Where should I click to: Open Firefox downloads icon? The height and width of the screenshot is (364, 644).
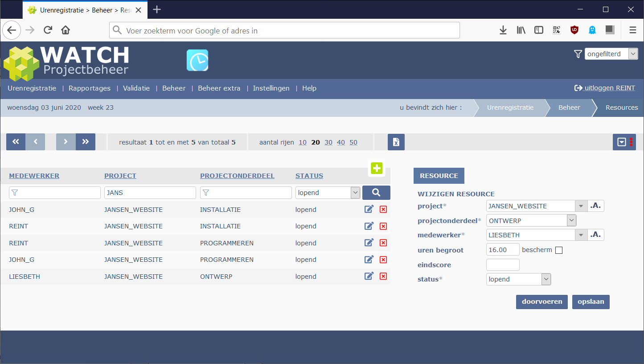coord(503,30)
